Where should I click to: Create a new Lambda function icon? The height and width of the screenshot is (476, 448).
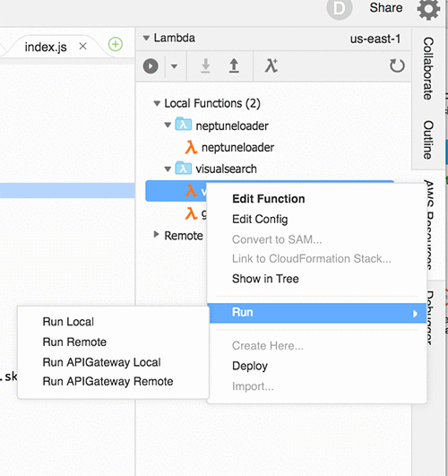pyautogui.click(x=271, y=65)
